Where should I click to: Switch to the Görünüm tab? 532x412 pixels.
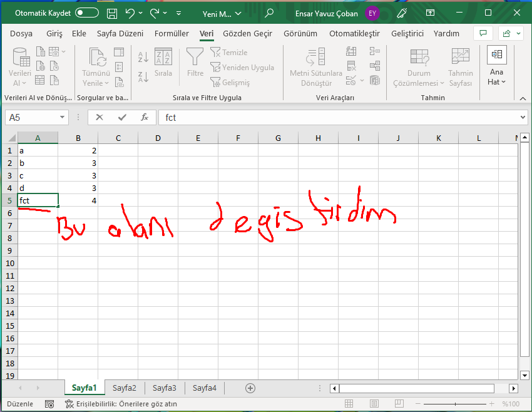(x=300, y=34)
